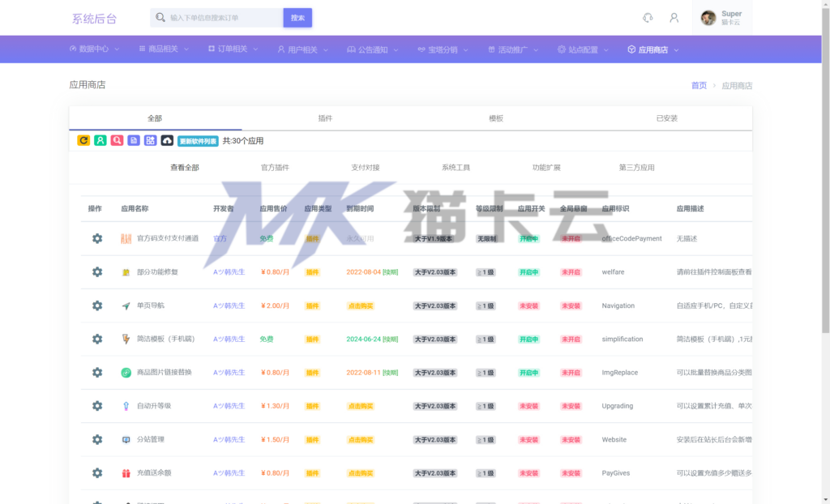This screenshot has height=504, width=830.
Task: Click 续期 link for 简洁模板
Action: [x=390, y=340]
